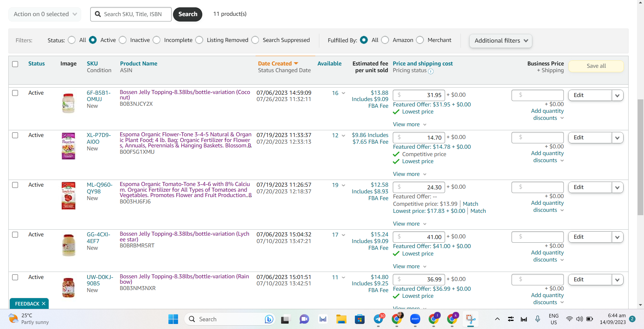Close the FEEDBACK tab with its X
This screenshot has height=329, width=644.
click(44, 303)
